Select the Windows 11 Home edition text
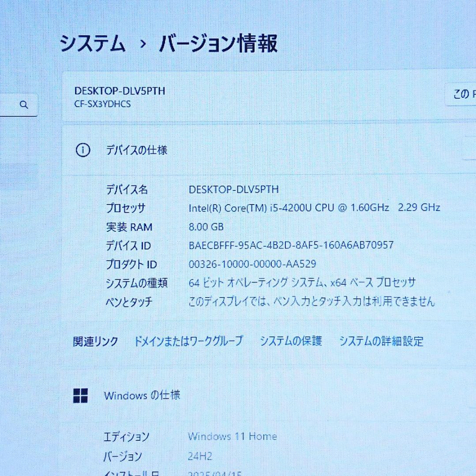 click(x=232, y=436)
